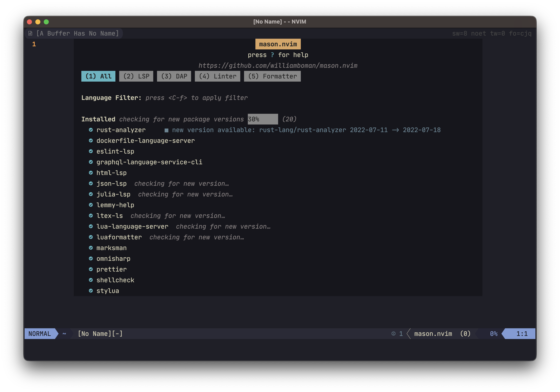Click the check icon beside prettier
Screen dimensions: 560x392
click(x=91, y=269)
